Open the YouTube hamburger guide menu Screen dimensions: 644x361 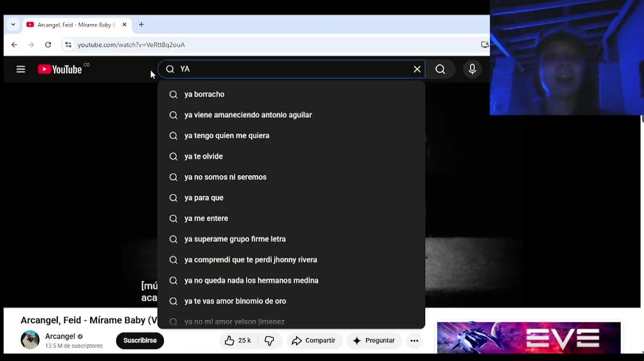(x=21, y=69)
